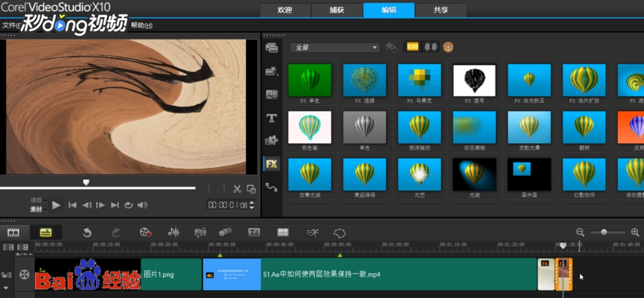Screen dimensions: 644x298
Task: Open the Auto Music icon
Action: [x=201, y=232]
